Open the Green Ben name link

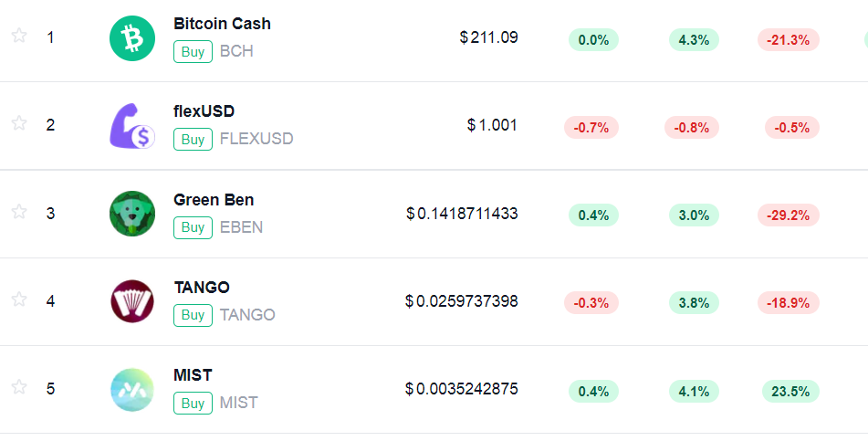[x=214, y=199]
